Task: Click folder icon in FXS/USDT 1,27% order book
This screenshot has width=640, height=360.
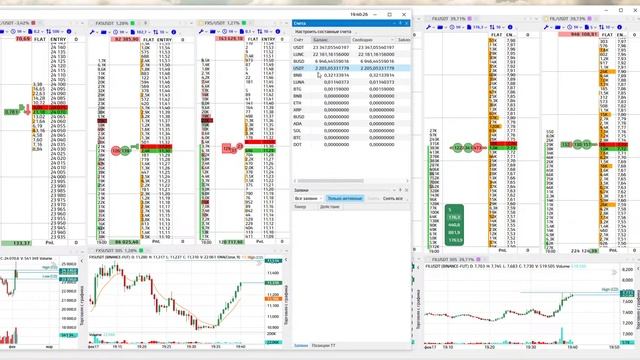Action: click(213, 31)
